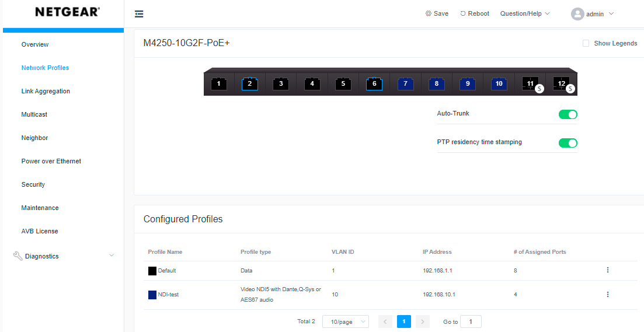Select port 8 on the switch diagram
Viewport: 644px width, 332px height.
[x=437, y=83]
